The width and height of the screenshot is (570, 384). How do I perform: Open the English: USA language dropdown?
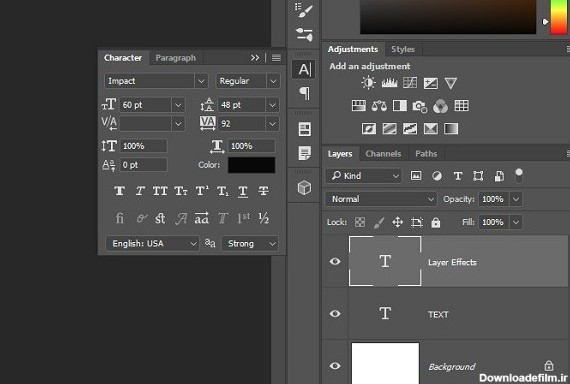[152, 243]
